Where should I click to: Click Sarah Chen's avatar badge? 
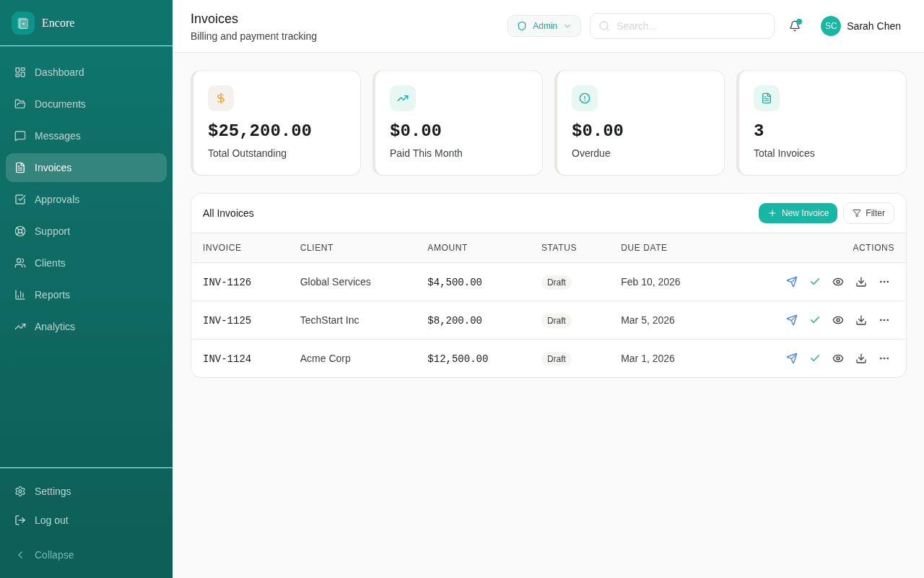coord(830,26)
